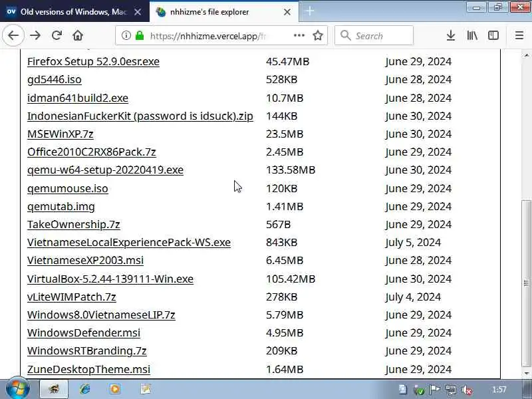Open the Firefox hamburger menu
Viewport: 532px width, 399px height.
click(519, 35)
